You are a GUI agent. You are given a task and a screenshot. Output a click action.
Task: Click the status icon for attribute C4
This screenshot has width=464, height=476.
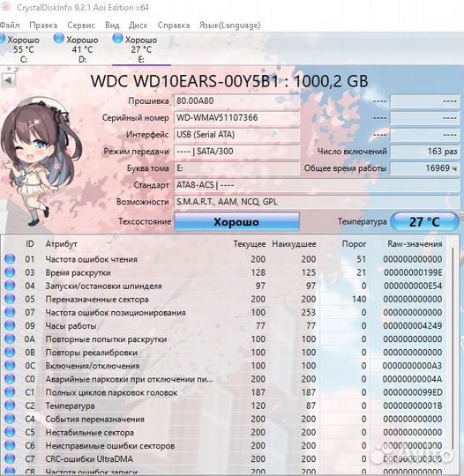(10, 419)
